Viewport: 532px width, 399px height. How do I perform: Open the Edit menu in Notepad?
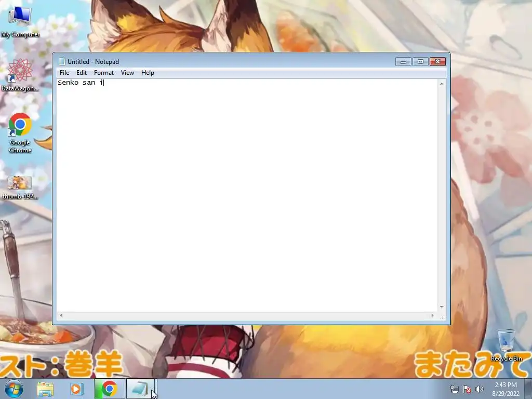[x=82, y=73]
